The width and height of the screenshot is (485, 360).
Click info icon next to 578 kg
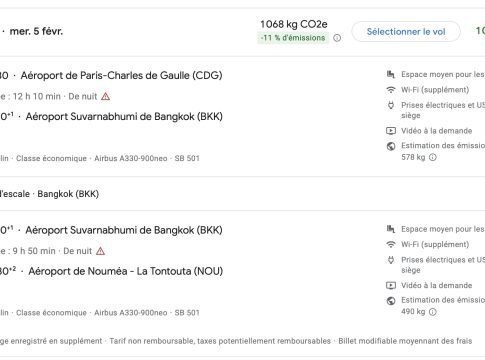432,157
